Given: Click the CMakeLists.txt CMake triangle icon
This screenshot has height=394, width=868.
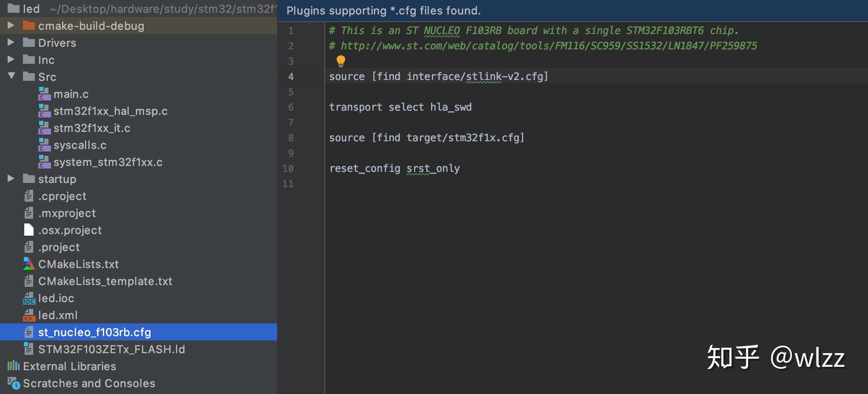Looking at the screenshot, I should [x=28, y=264].
